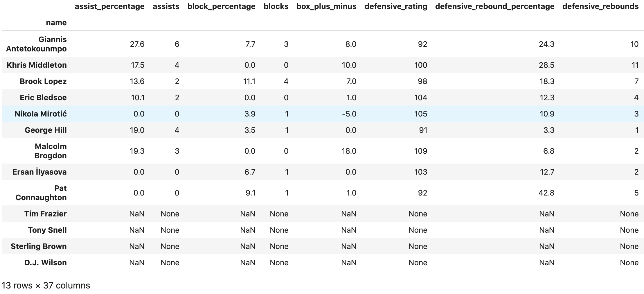Image resolution: width=644 pixels, height=294 pixels.
Task: Click the George Hill row label
Action: point(46,130)
